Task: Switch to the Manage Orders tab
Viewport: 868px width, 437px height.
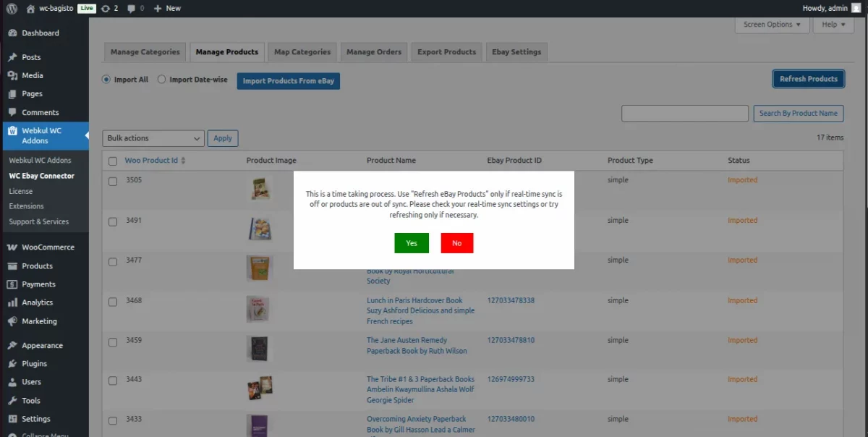Action: 374,52
